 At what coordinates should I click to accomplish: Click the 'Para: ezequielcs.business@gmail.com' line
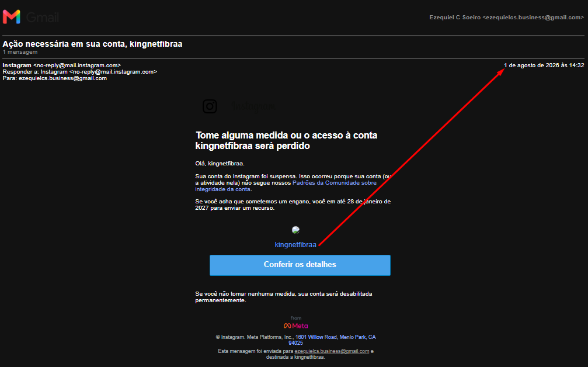tap(55, 78)
